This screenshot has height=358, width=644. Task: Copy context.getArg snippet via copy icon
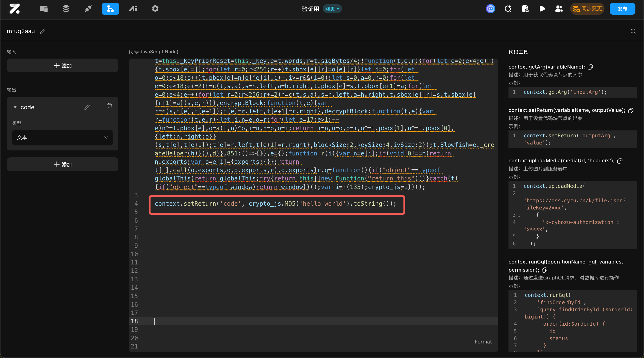point(590,67)
